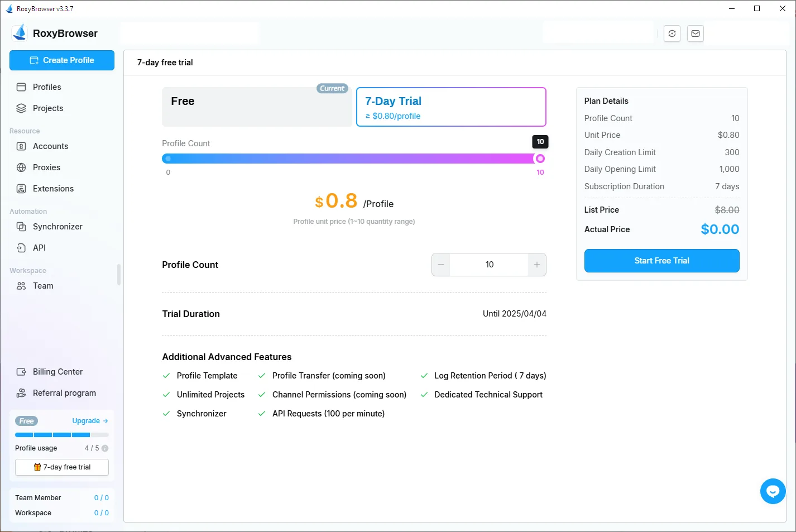Click 'Log Retention Period ( 7 days)' text
The image size is (796, 532).
(x=490, y=376)
